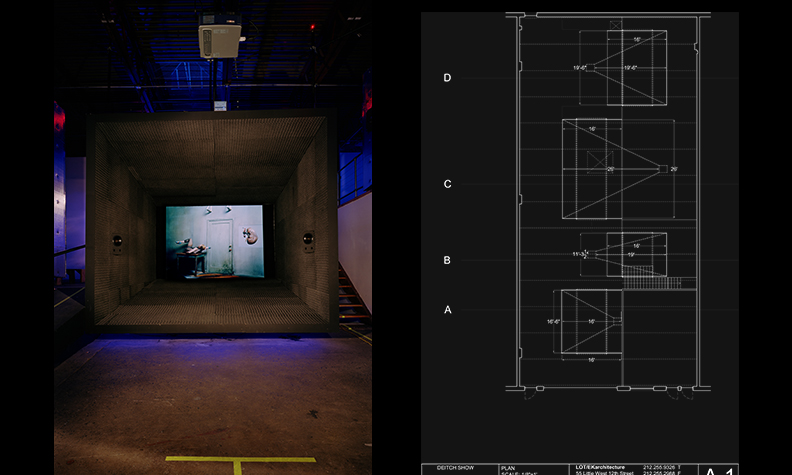Viewport: 792px width, 475px height.
Task: Select the section label B
Action: 447,260
